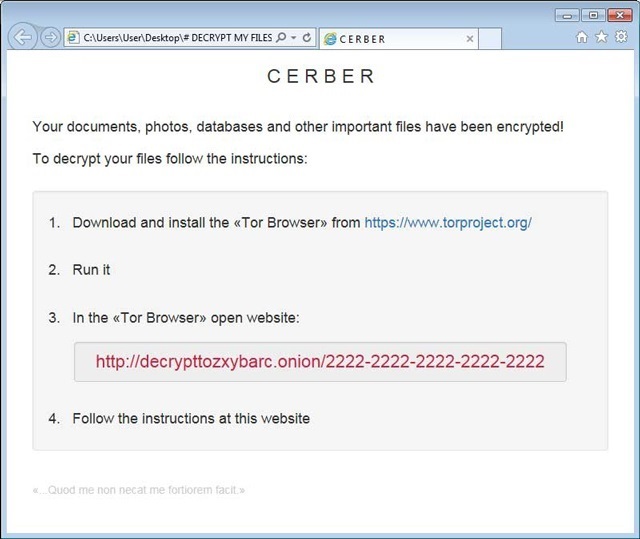Click the CERBER page heading
The image size is (640, 539).
[320, 76]
